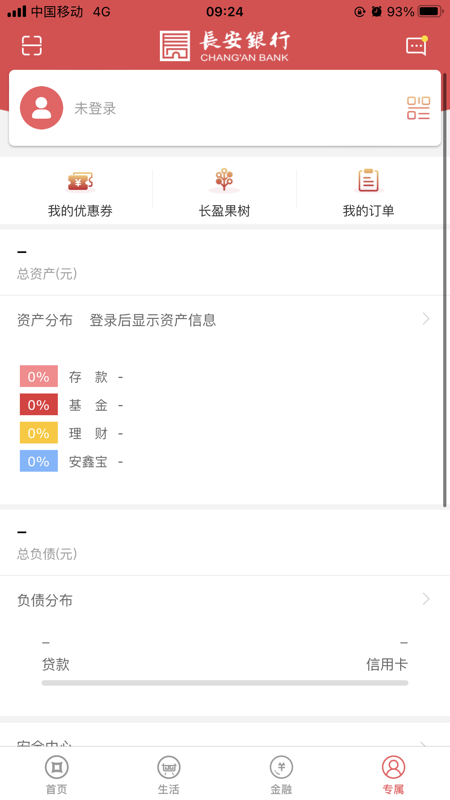
Task: Expand the 安全中心 row arrow
Action: coord(423,744)
